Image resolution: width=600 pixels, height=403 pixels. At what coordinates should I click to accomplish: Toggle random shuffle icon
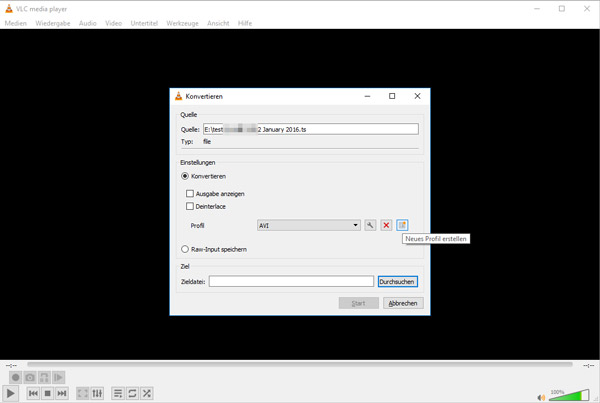pos(147,393)
